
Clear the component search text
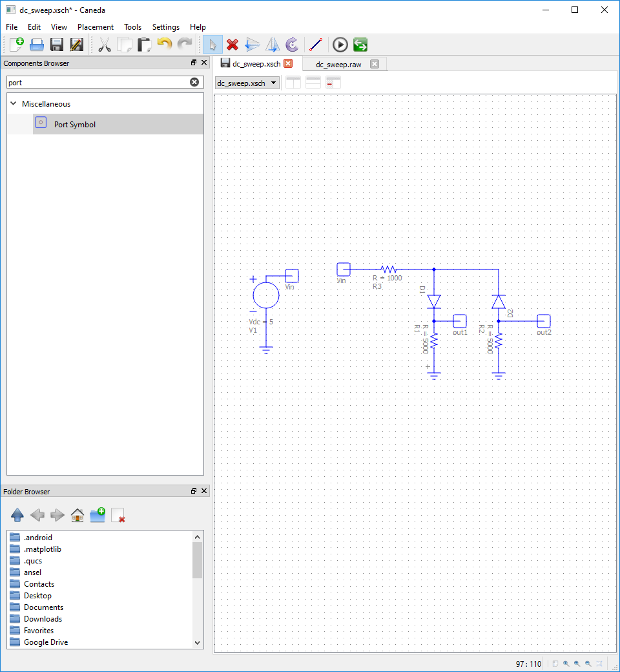(194, 82)
